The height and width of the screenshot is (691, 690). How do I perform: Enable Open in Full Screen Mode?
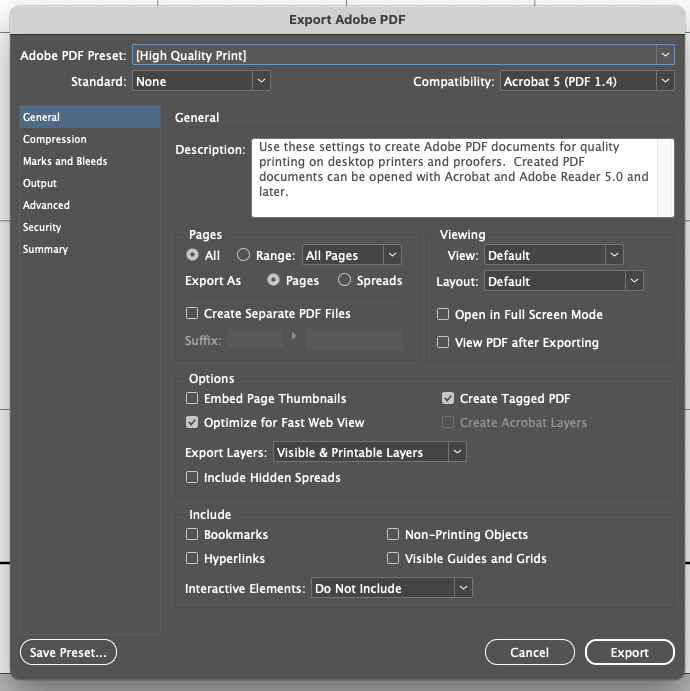point(443,314)
